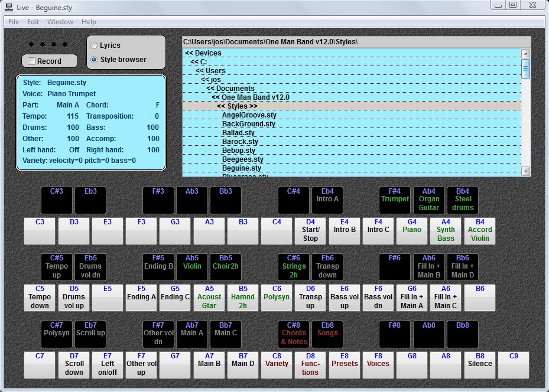549x392 pixels.
Task: Load the Ballad.sty style file
Action: coord(238,133)
